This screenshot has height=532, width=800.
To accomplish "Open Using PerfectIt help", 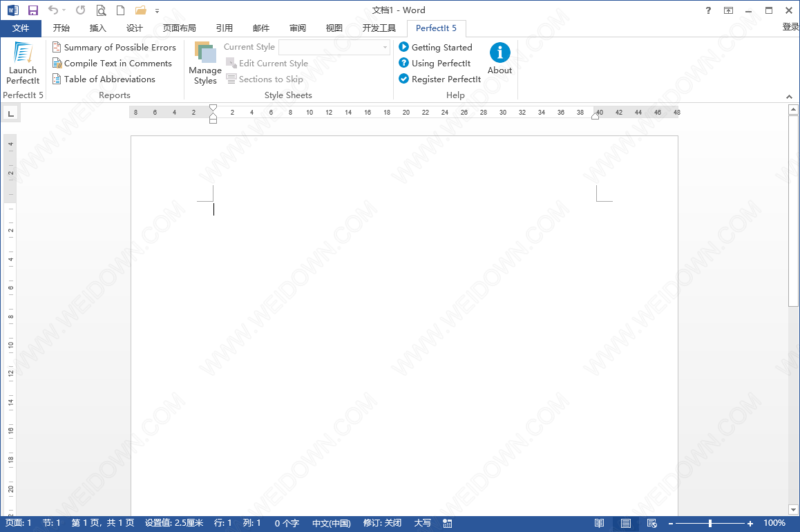I will 435,64.
